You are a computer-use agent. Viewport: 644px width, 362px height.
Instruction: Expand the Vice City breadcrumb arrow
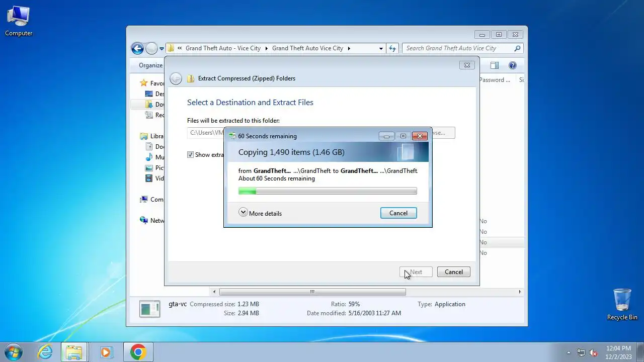349,49
